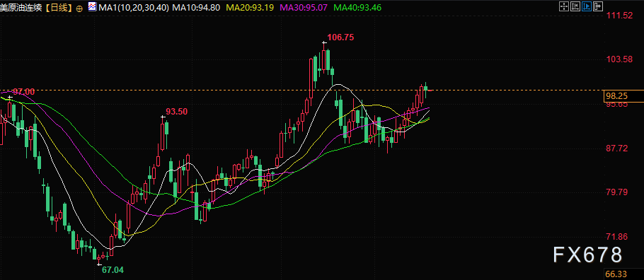Click the 67.04 low price marker

point(113,269)
